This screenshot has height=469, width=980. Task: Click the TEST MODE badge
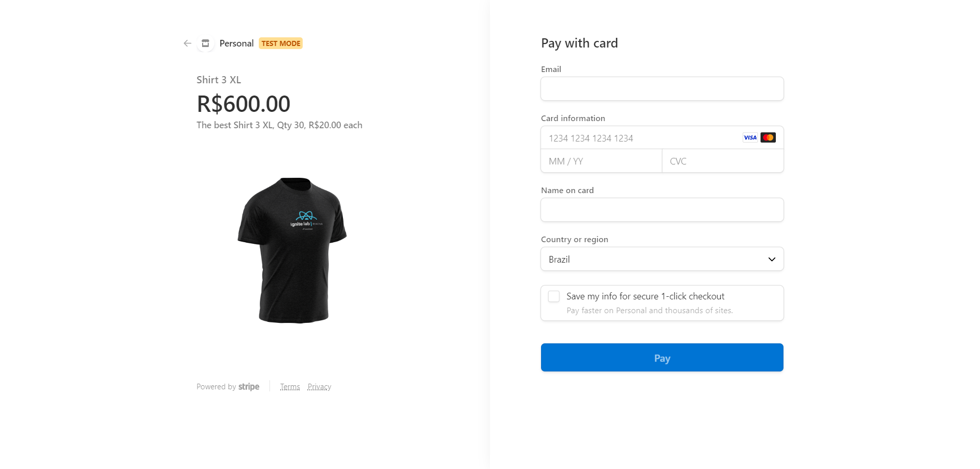(x=281, y=43)
